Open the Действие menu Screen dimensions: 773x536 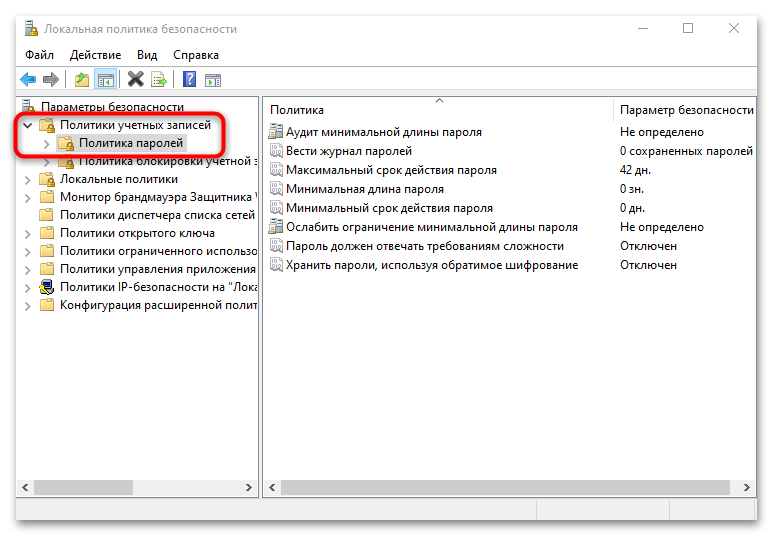pyautogui.click(x=95, y=55)
